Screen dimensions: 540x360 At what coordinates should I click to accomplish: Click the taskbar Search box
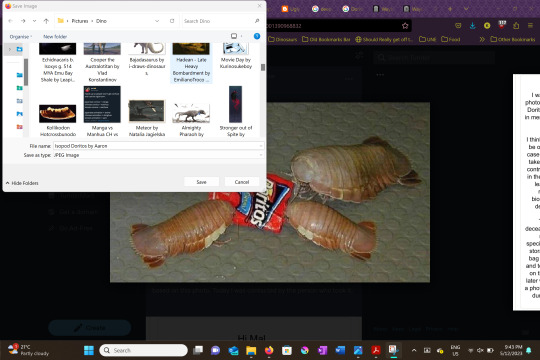pos(144,350)
